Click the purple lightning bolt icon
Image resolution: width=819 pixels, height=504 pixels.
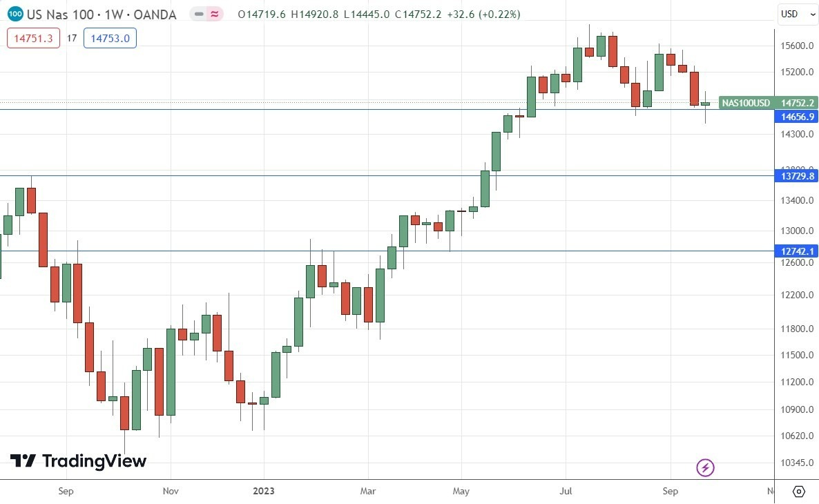[x=704, y=468]
